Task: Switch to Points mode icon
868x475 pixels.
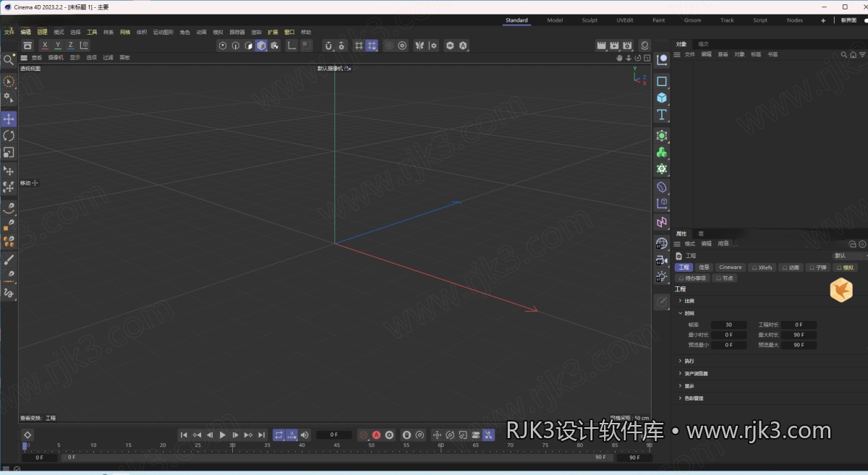Action: 223,46
